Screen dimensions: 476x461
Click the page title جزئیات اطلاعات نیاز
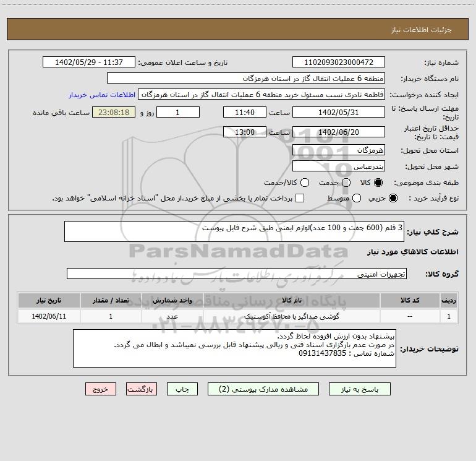422,30
